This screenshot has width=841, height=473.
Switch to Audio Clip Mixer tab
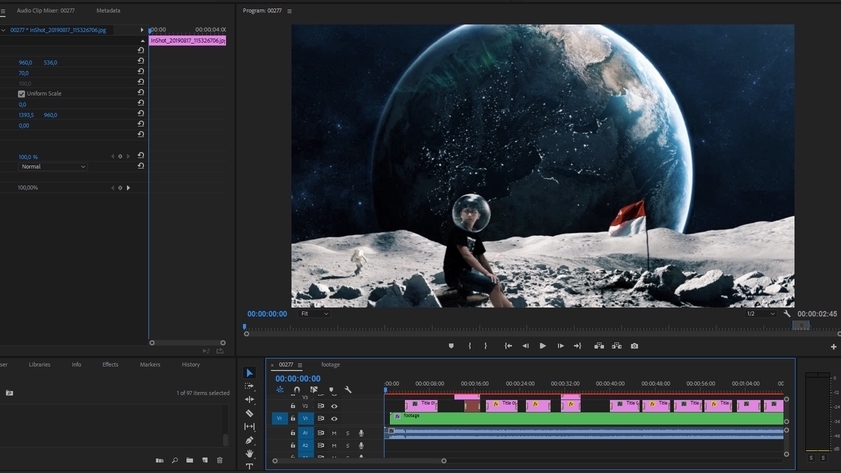click(46, 10)
